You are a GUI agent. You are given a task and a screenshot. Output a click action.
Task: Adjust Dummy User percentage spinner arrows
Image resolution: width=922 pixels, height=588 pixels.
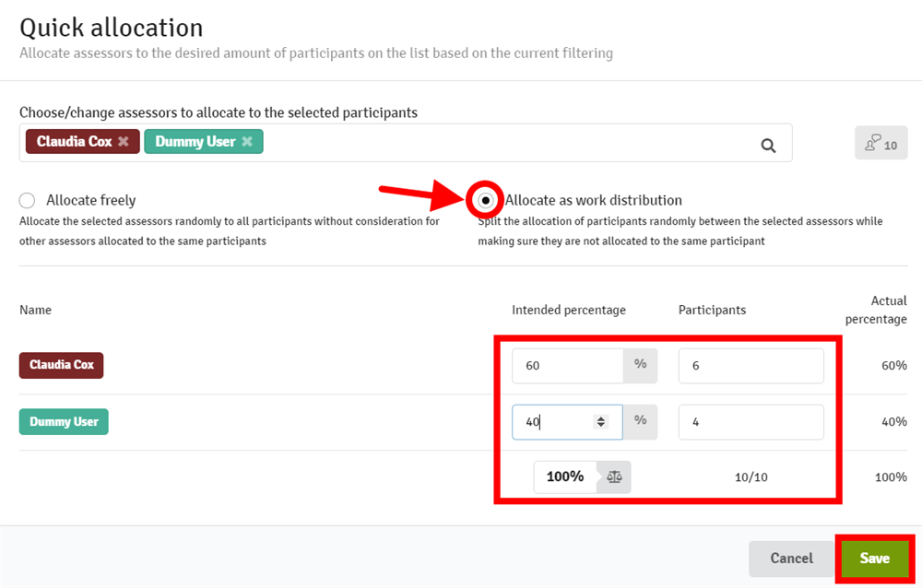coord(601,421)
